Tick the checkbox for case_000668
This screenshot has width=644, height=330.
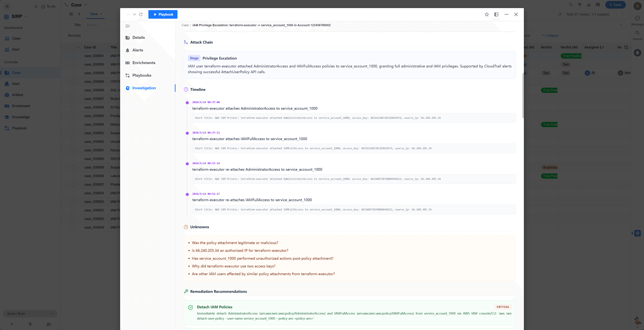(x=73, y=90)
